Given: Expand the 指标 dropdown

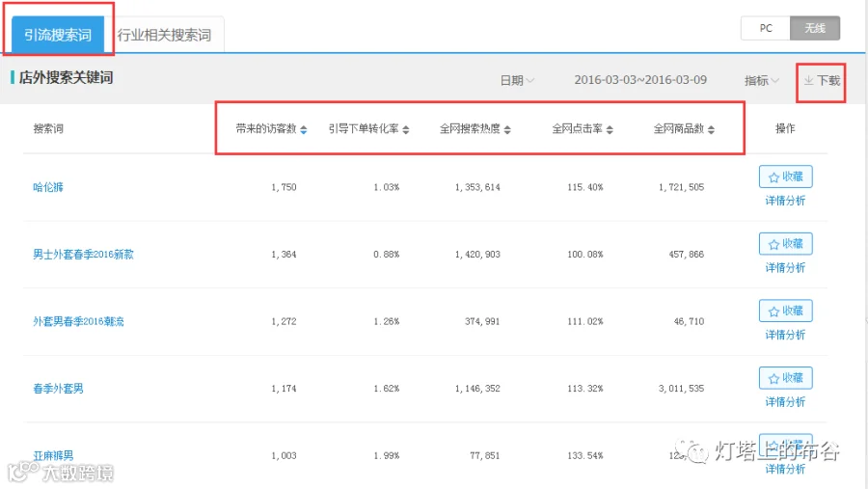Looking at the screenshot, I should (762, 81).
